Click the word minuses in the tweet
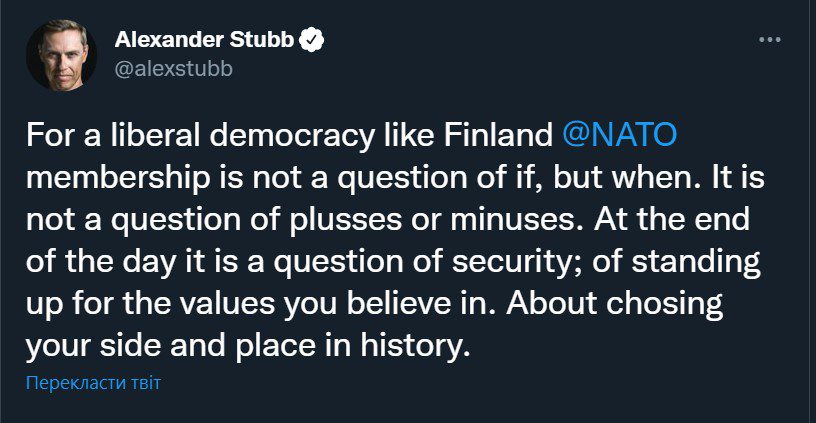 [x=517, y=220]
